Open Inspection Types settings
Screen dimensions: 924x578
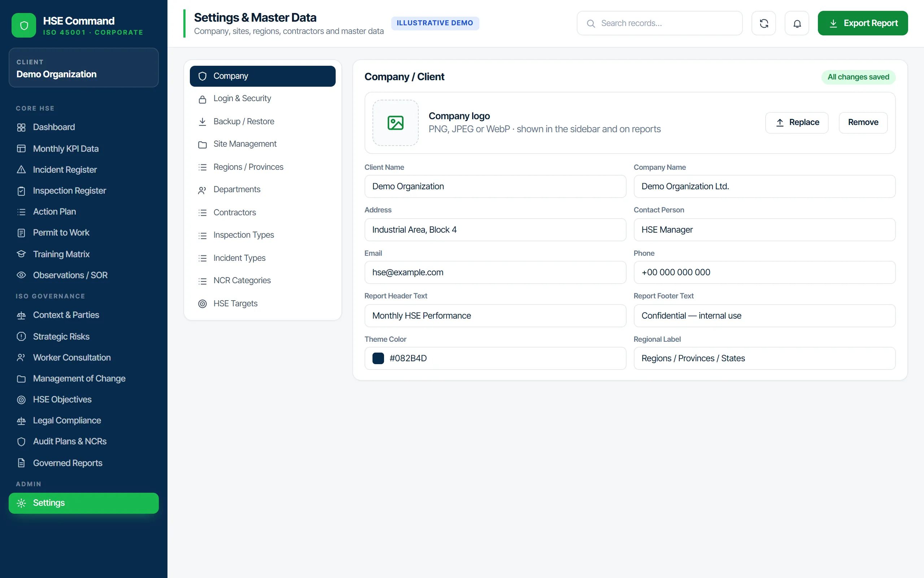click(263, 235)
